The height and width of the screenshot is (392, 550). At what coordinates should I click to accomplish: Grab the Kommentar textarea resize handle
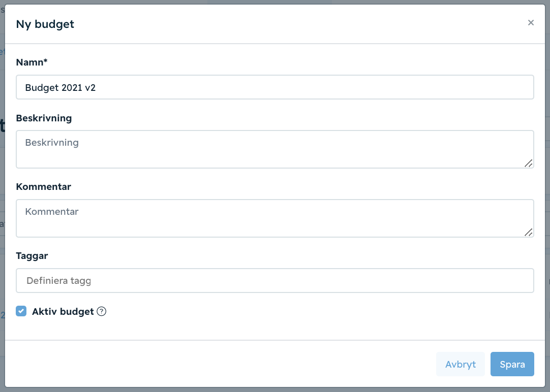click(x=529, y=232)
